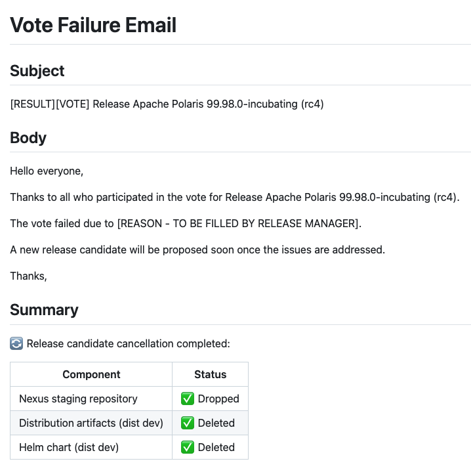Click the REASON placeholder text to fill in
Screen dimensions: 471x476
(x=239, y=224)
